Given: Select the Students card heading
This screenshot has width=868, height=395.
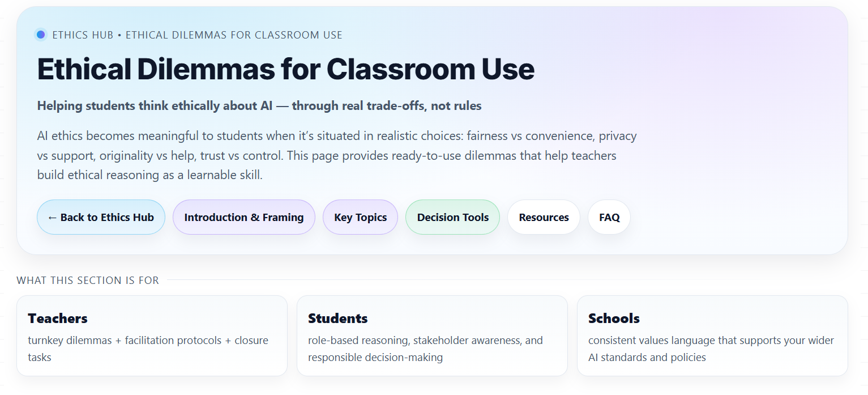Looking at the screenshot, I should click(x=337, y=318).
